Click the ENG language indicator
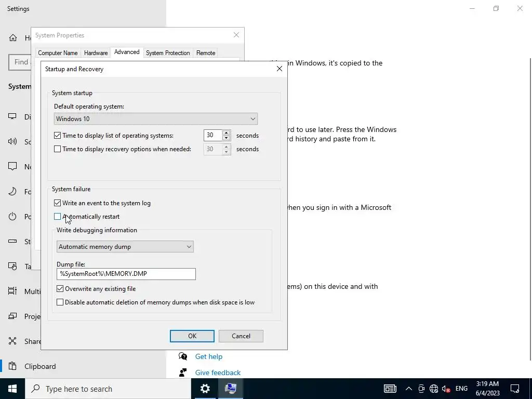 click(461, 389)
